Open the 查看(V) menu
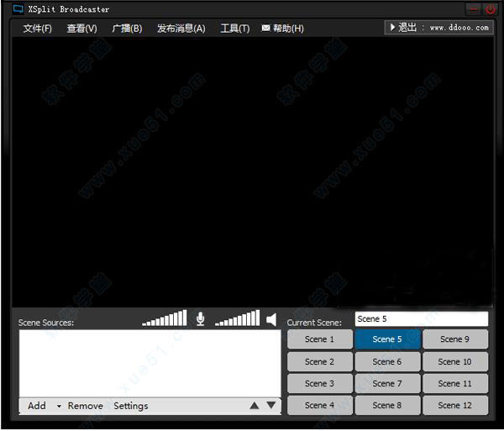504x431 pixels. pos(81,29)
